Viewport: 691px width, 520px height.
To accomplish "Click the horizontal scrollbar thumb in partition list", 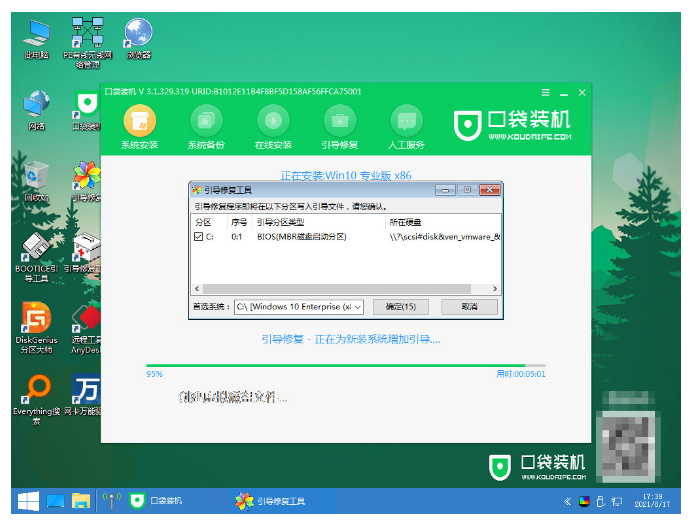I will click(x=337, y=289).
